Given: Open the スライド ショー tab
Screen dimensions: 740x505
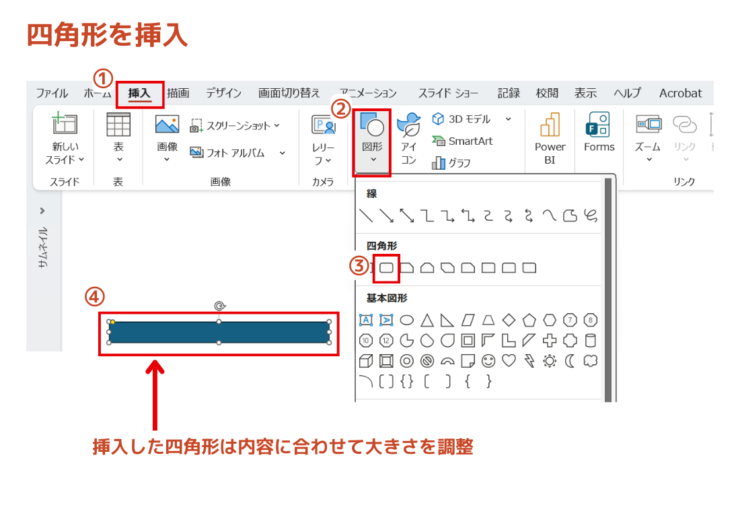Looking at the screenshot, I should pyautogui.click(x=448, y=93).
